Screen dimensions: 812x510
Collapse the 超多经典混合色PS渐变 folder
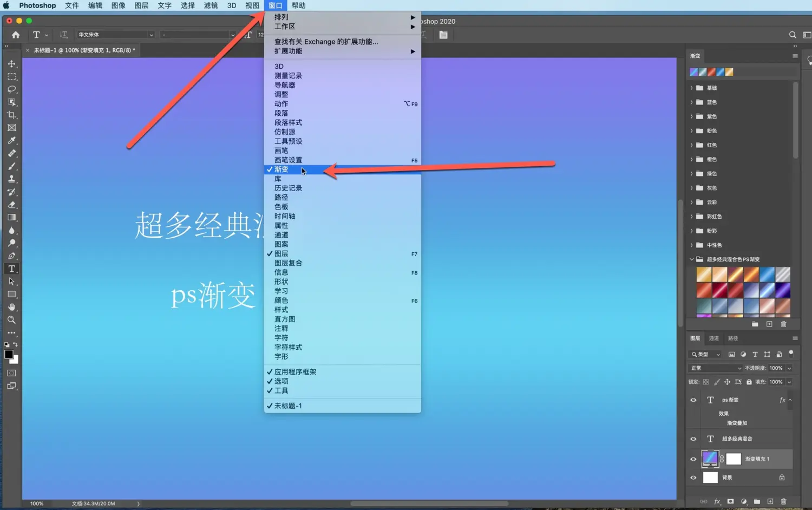coord(691,259)
